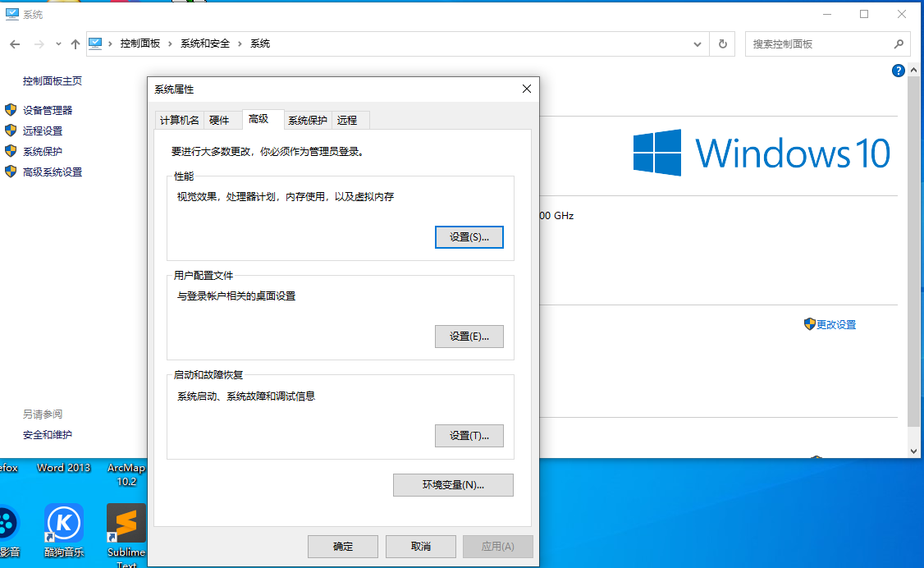Click the 搜索控制面板 search field
The width and height of the screenshot is (924, 568).
[x=827, y=44]
